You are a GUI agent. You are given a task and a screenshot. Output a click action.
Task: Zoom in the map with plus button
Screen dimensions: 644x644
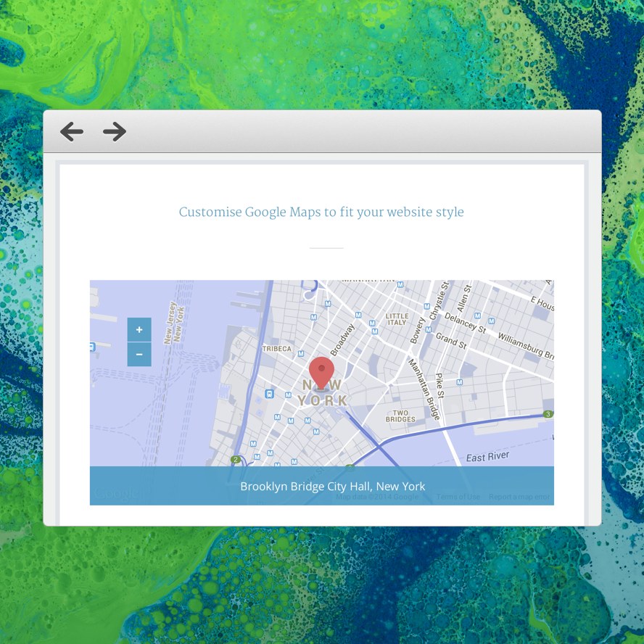139,329
